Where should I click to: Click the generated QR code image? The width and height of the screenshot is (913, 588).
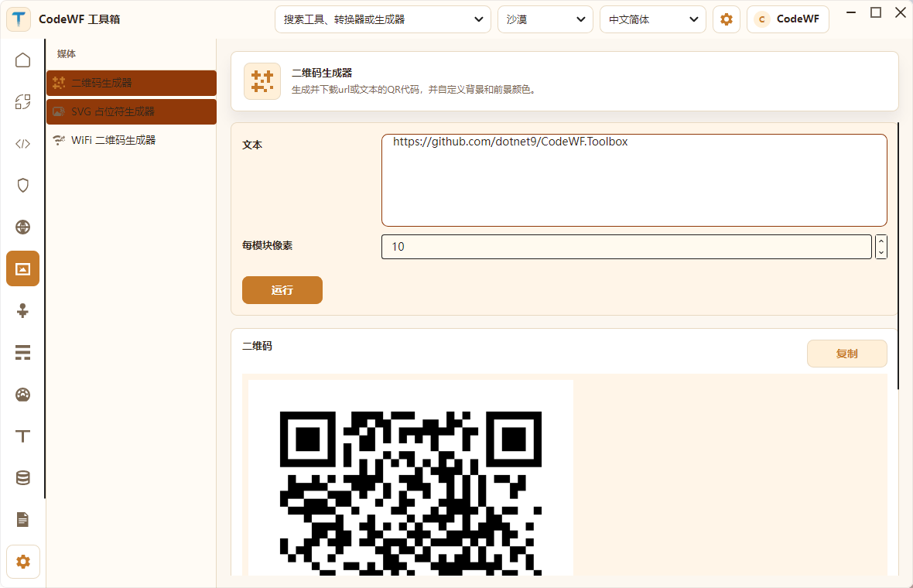[x=411, y=478]
